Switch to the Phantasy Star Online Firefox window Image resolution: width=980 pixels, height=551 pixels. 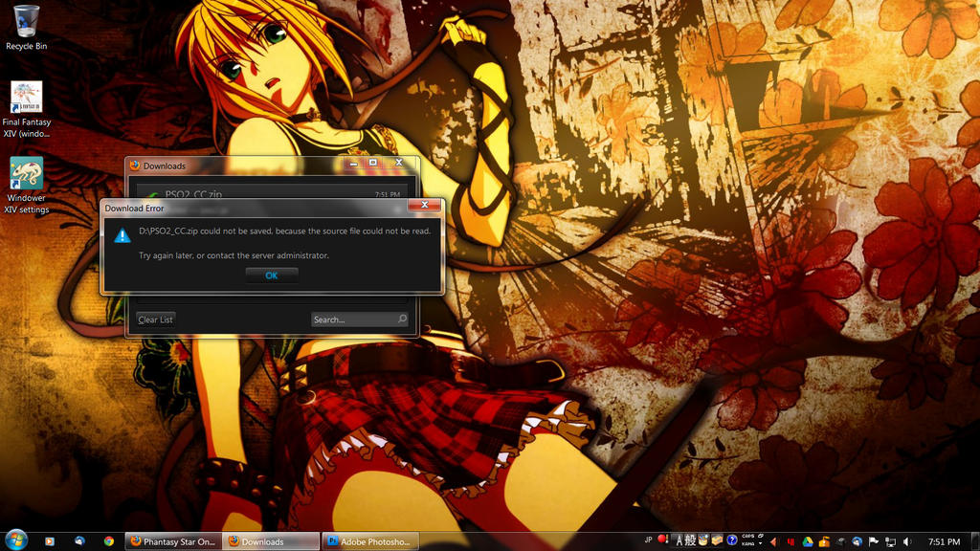(173, 541)
